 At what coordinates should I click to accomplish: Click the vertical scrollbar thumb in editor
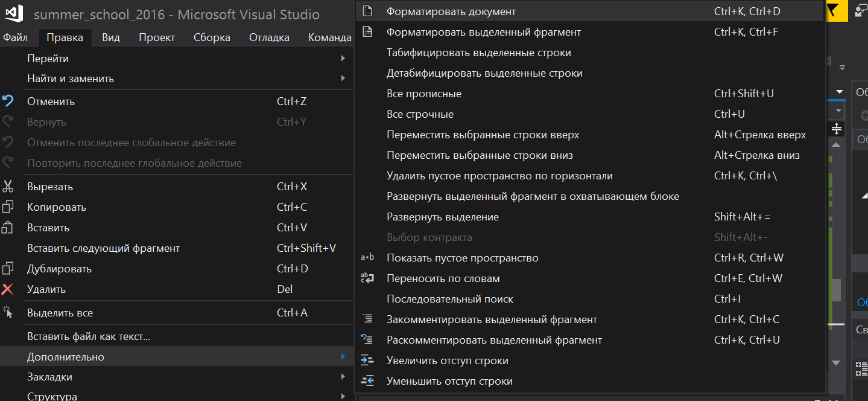click(836, 290)
